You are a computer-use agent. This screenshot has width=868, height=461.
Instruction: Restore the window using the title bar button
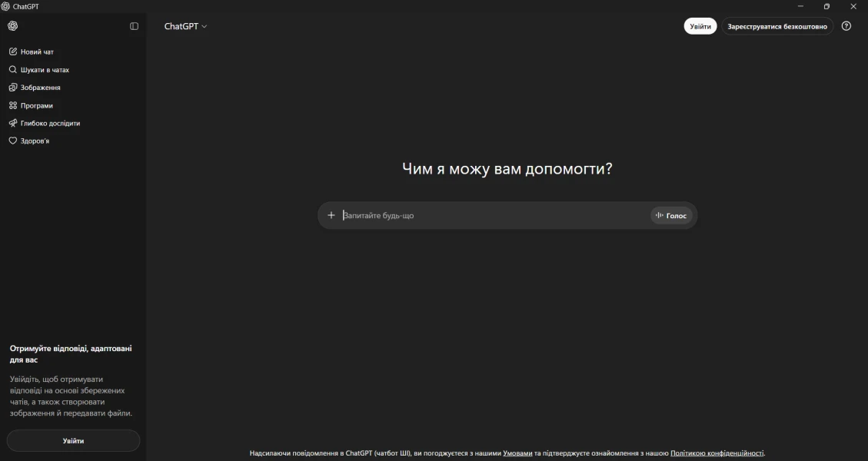click(826, 6)
